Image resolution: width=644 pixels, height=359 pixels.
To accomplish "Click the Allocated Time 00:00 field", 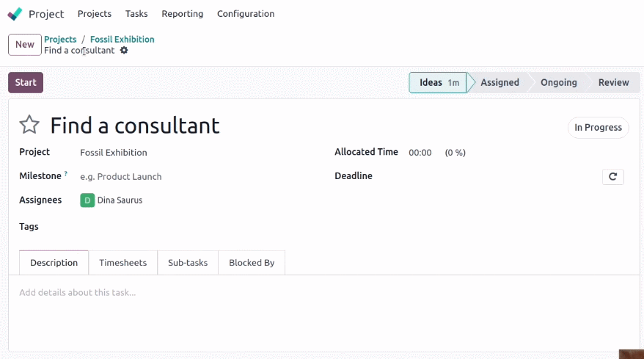I will point(420,153).
